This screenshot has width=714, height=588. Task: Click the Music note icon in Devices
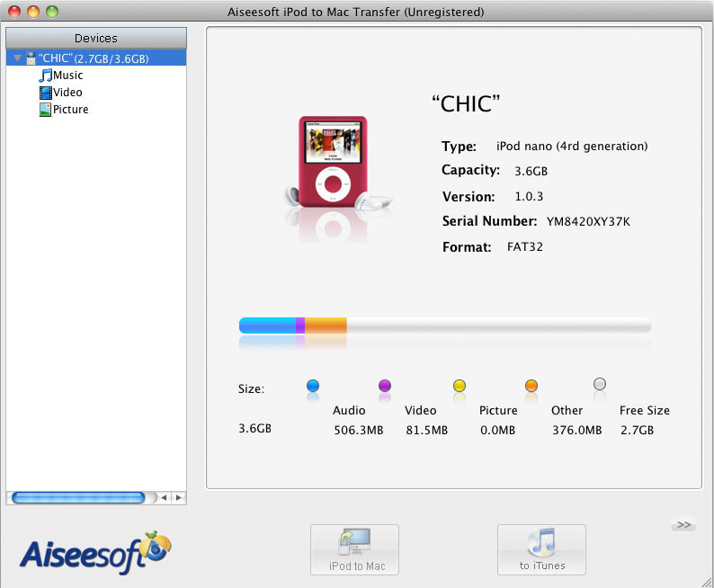coord(45,76)
